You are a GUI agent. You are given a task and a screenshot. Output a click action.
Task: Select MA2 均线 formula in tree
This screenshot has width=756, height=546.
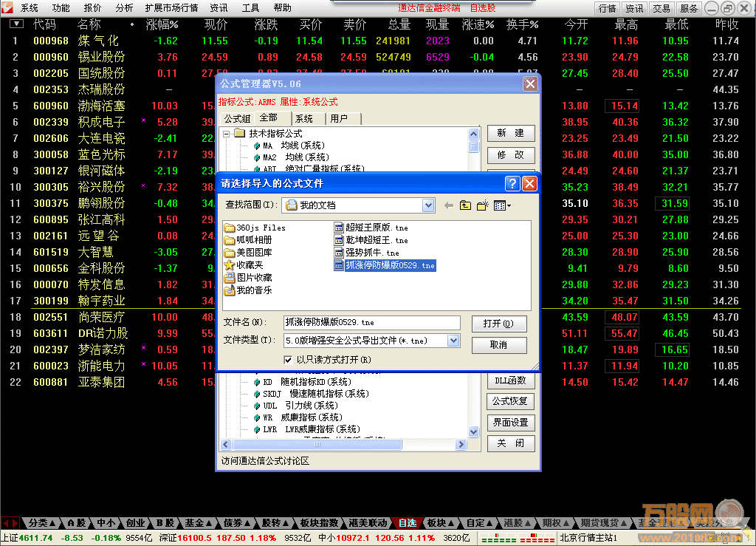pos(291,157)
